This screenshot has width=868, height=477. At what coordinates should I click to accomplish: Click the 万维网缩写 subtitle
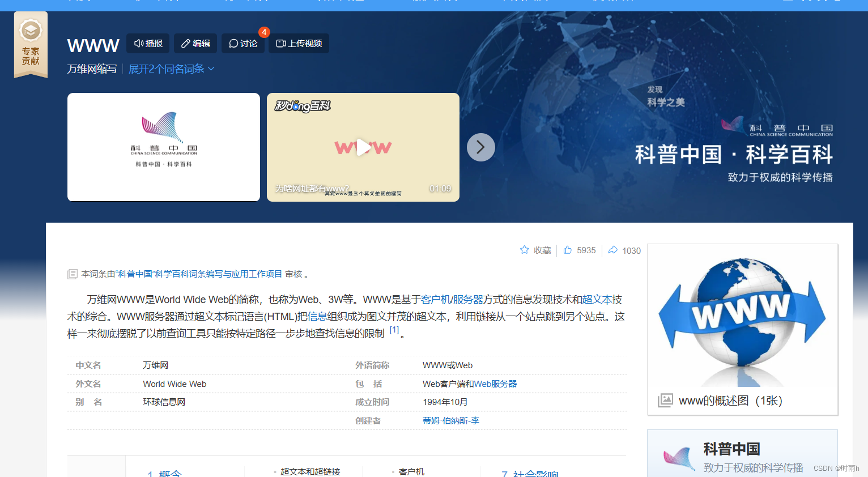coord(92,69)
